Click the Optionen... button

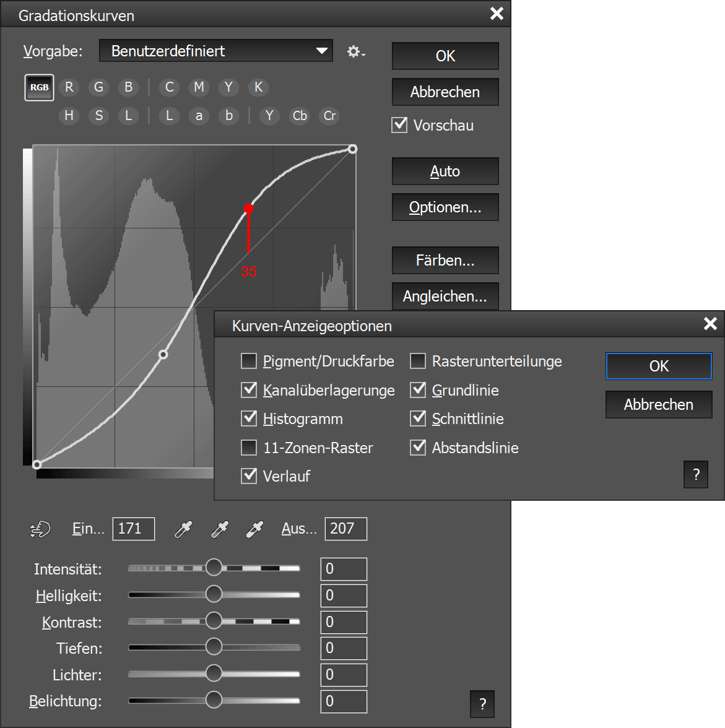[445, 207]
